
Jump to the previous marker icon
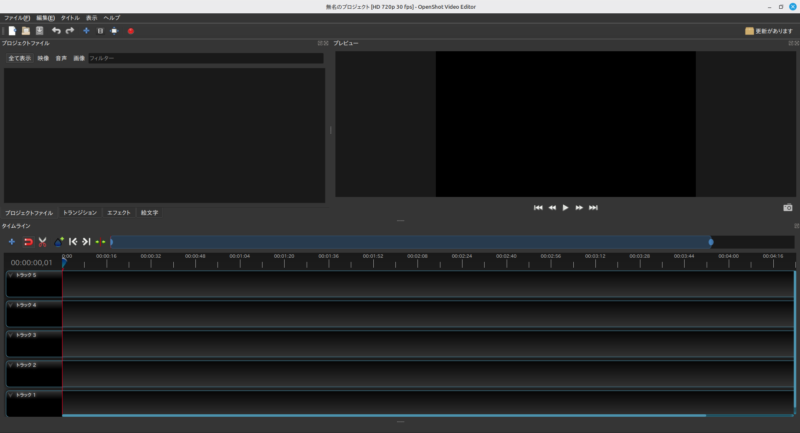tap(73, 242)
